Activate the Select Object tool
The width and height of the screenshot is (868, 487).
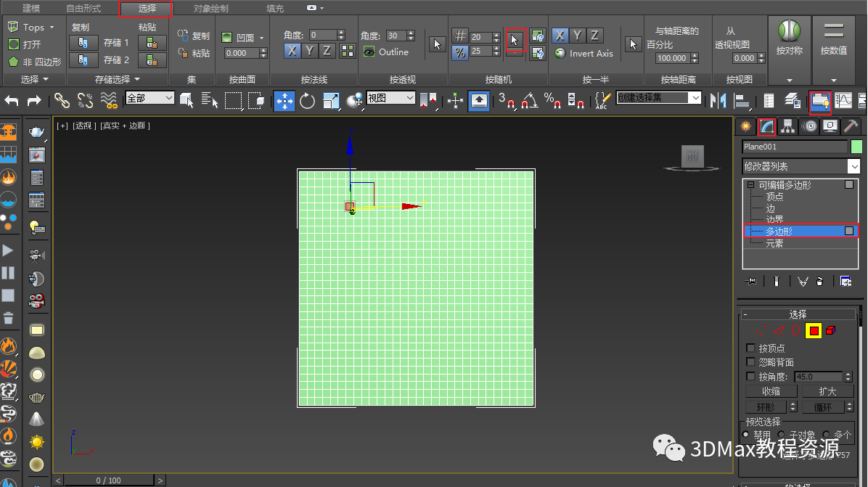(x=187, y=101)
